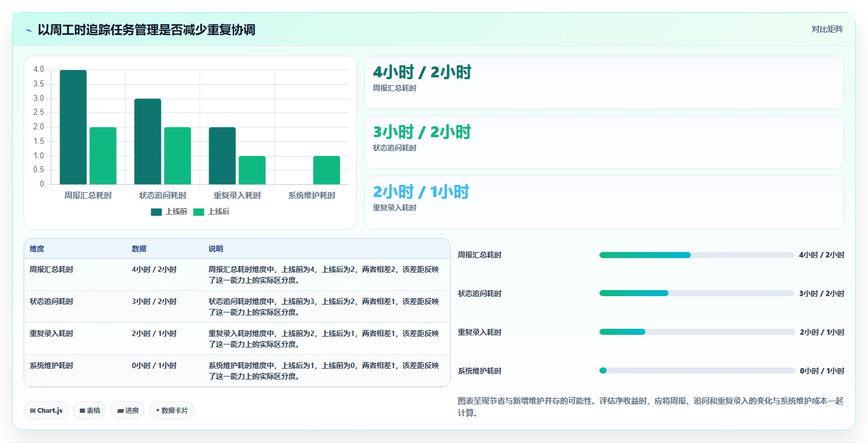The width and height of the screenshot is (868, 443).
Task: Open the 3小时 / 2小时 data card
Action: (x=604, y=142)
